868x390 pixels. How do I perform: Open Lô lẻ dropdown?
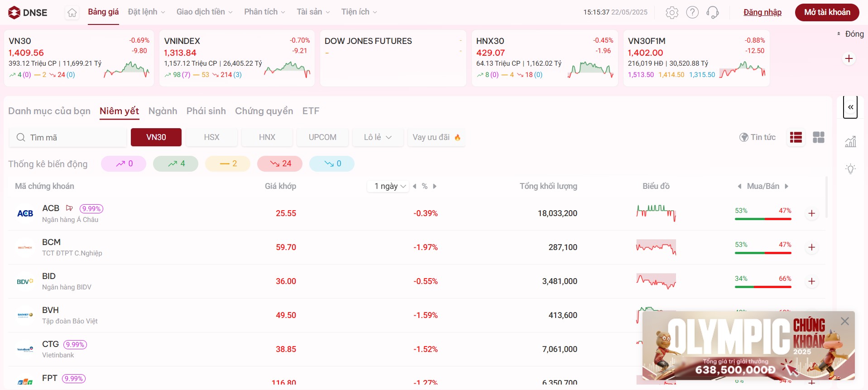[378, 137]
